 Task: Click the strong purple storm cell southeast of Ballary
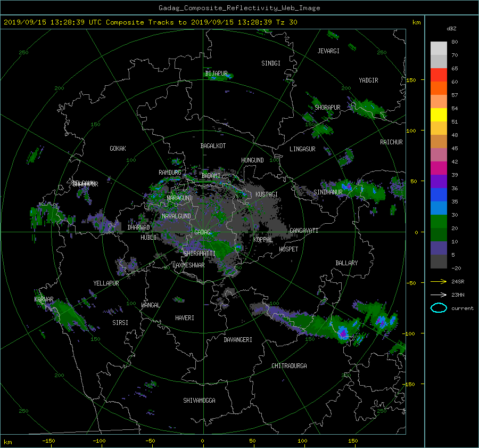(343, 333)
